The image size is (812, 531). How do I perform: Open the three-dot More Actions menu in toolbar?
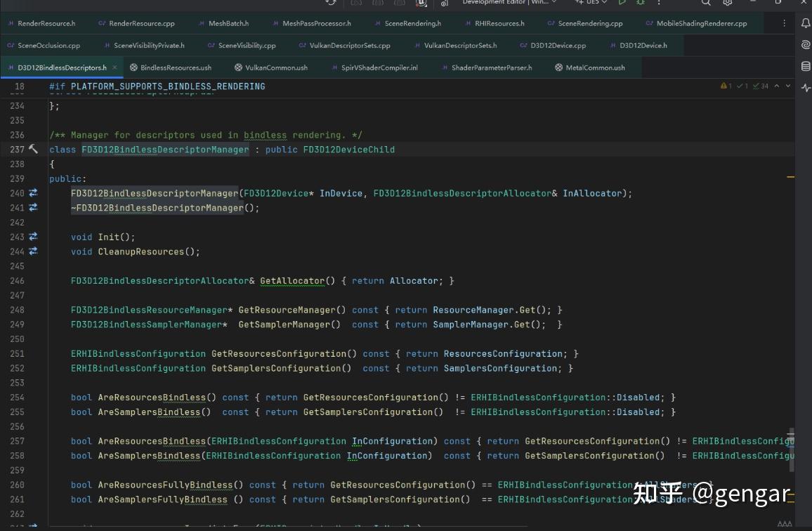tap(659, 4)
